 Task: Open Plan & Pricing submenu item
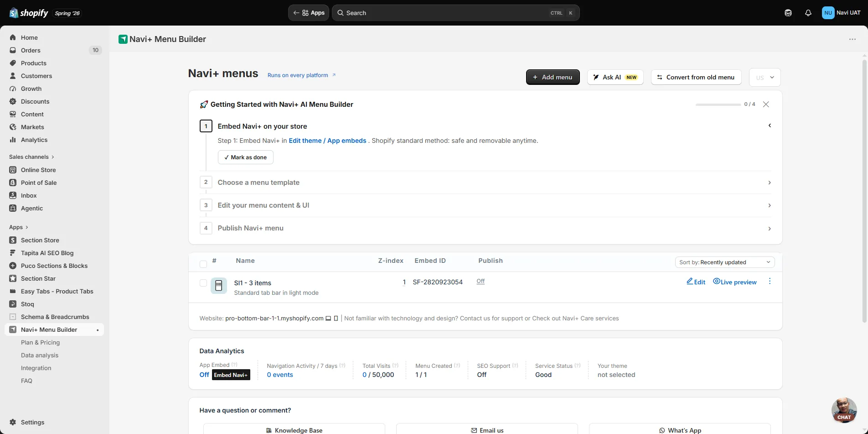click(40, 342)
